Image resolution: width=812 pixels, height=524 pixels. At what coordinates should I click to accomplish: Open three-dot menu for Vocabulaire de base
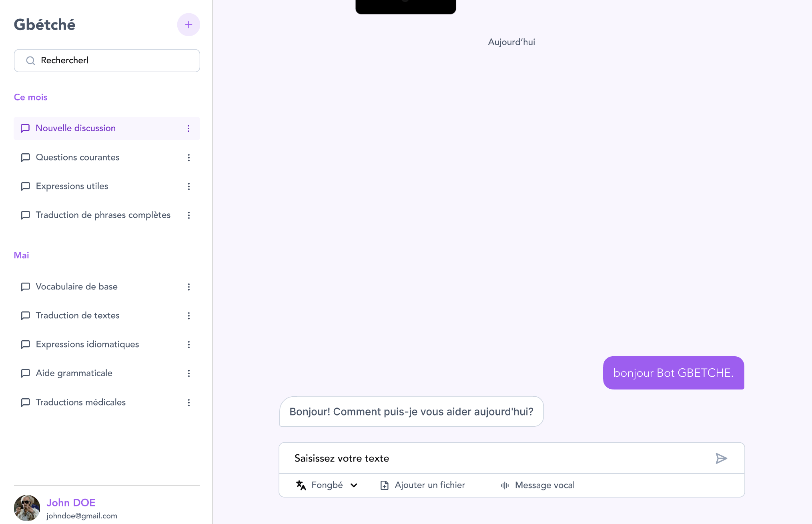188,287
